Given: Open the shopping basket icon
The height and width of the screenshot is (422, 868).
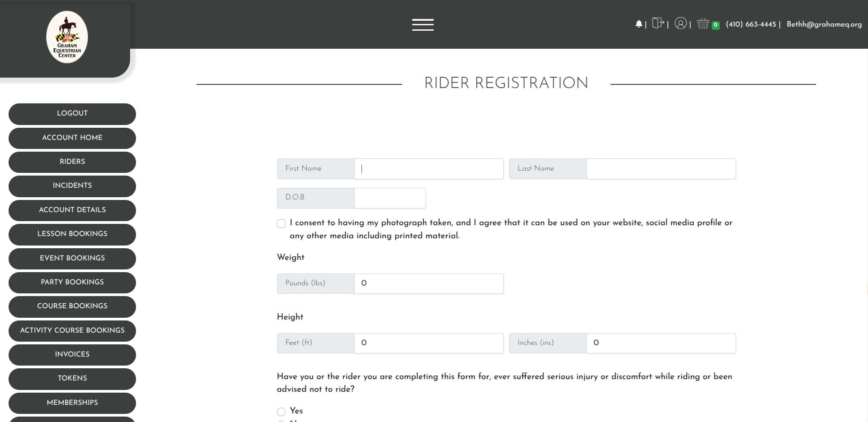Looking at the screenshot, I should (x=703, y=23).
